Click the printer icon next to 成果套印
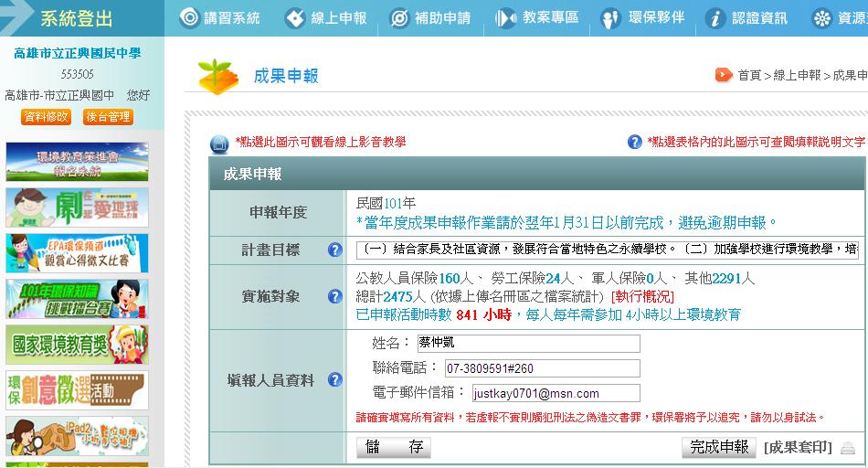The height and width of the screenshot is (468, 868). click(x=848, y=448)
